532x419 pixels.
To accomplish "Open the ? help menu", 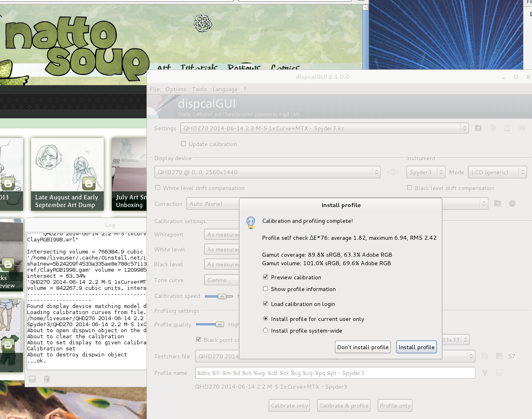I will (245, 89).
